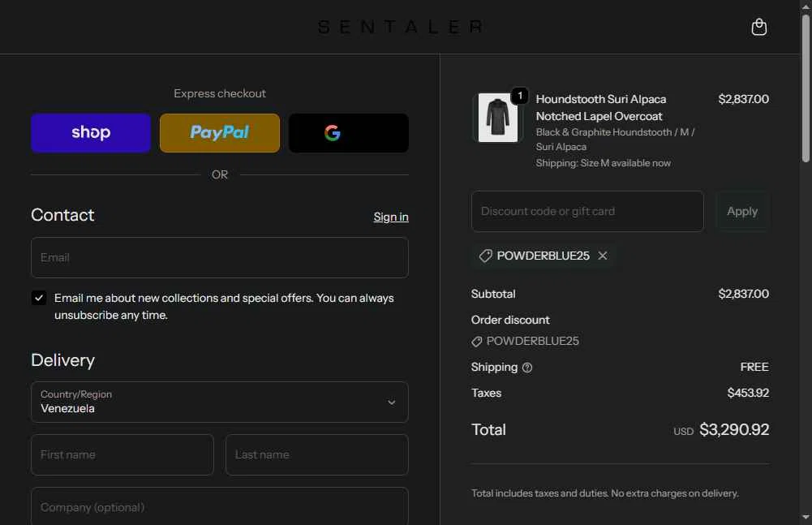Screen dimensions: 812x525
Task: Click the 'Shipping: Size M available now' text
Action: pos(604,163)
